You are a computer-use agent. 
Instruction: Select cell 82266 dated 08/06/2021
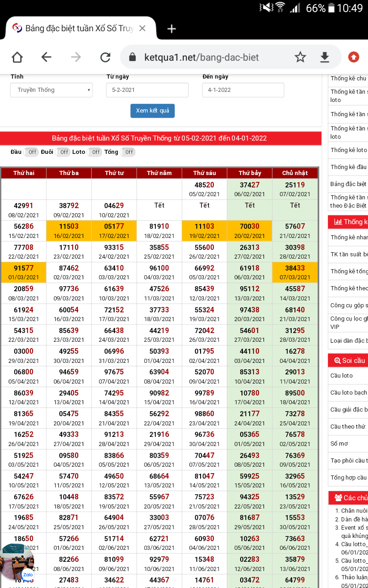click(69, 564)
